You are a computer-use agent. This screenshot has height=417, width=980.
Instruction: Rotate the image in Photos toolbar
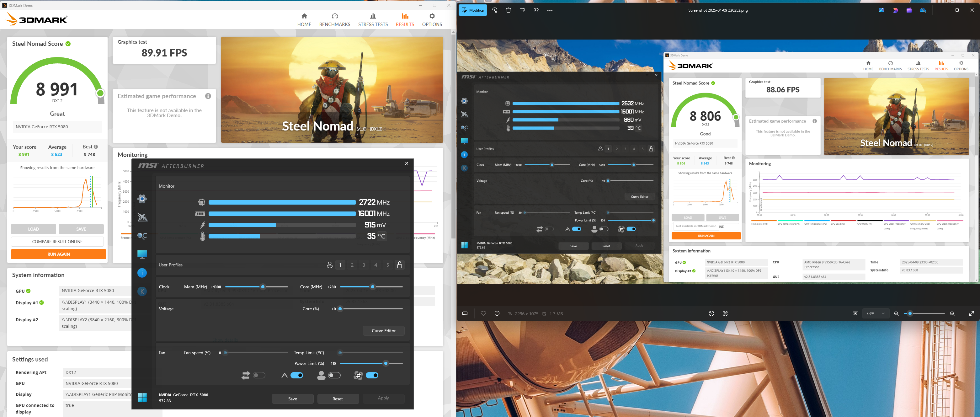click(x=495, y=10)
